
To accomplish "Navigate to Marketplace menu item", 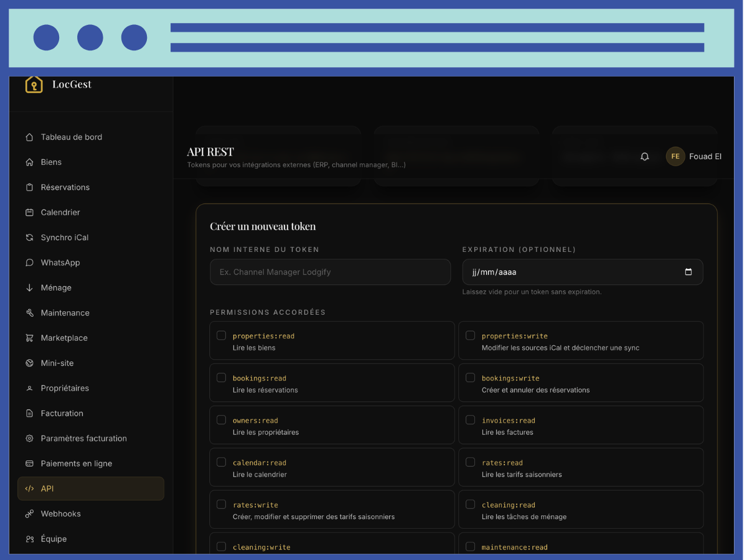I will [91, 338].
